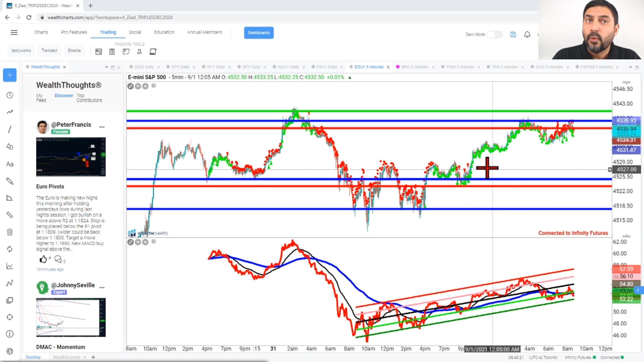The width and height of the screenshot is (644, 362).
Task: Open options menu for PeterFrancis post
Action: [102, 127]
